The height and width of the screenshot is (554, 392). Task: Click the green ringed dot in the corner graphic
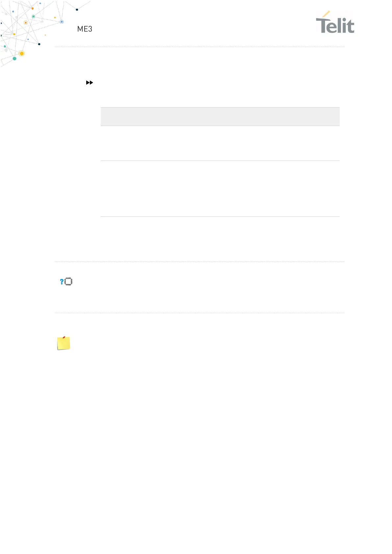coord(33,16)
